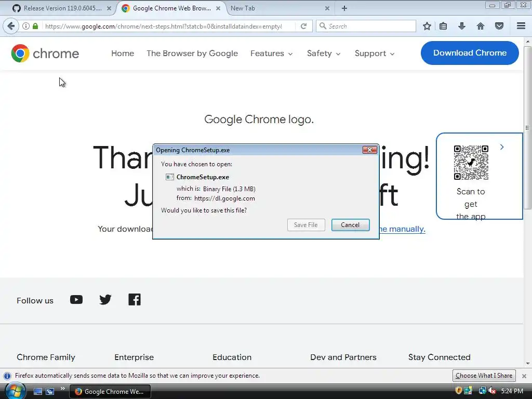Dismiss the Firefox data notification bar

524,376
